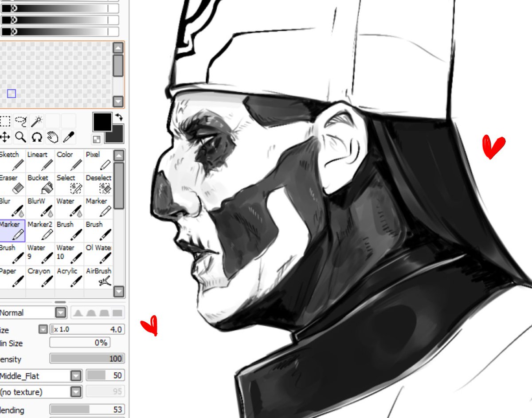Select the lasso selection tool
Screen dimensions: 532x418
tap(20, 121)
